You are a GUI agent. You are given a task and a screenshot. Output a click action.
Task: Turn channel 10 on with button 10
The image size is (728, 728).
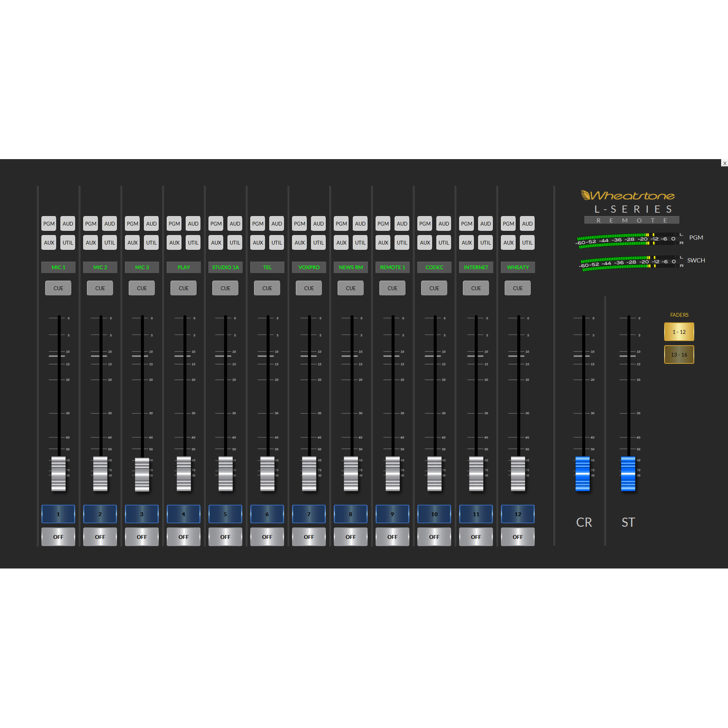coord(434,514)
